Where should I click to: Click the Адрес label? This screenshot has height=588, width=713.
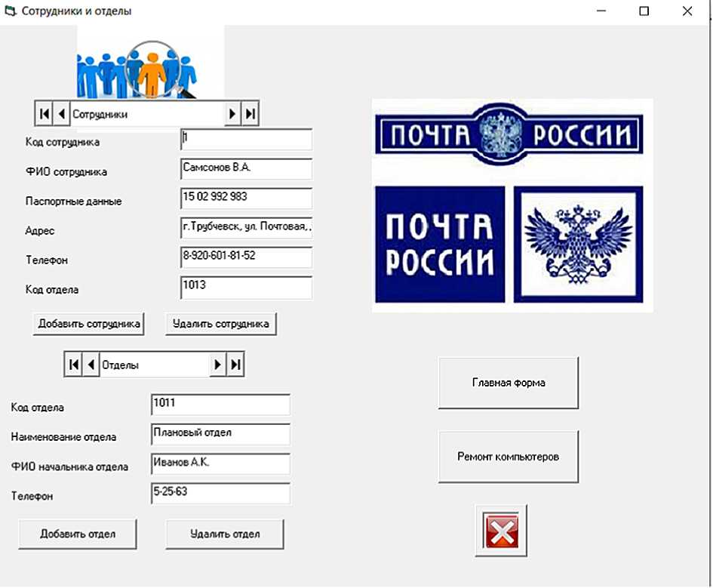[39, 231]
